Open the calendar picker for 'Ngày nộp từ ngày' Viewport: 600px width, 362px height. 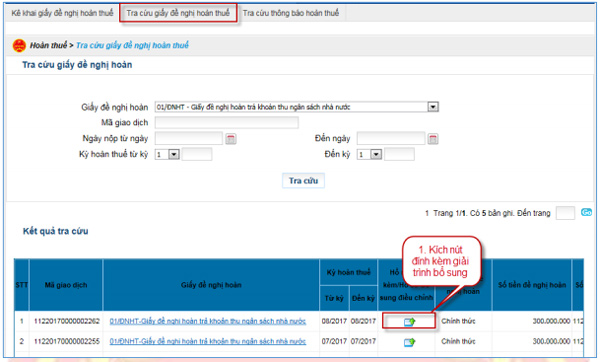230,139
